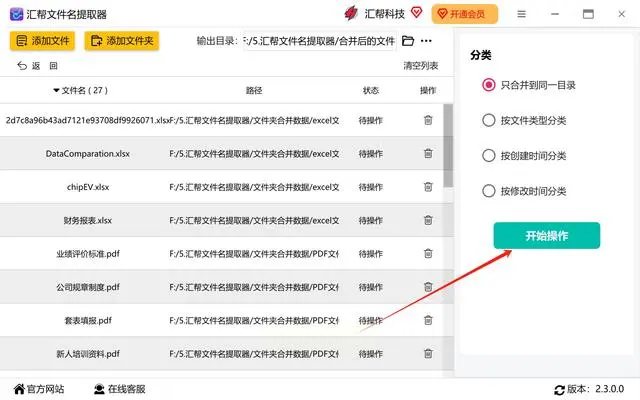640x400 pixels.
Task: Click 待操作 status of 财务报表.xlsx row
Action: point(371,220)
